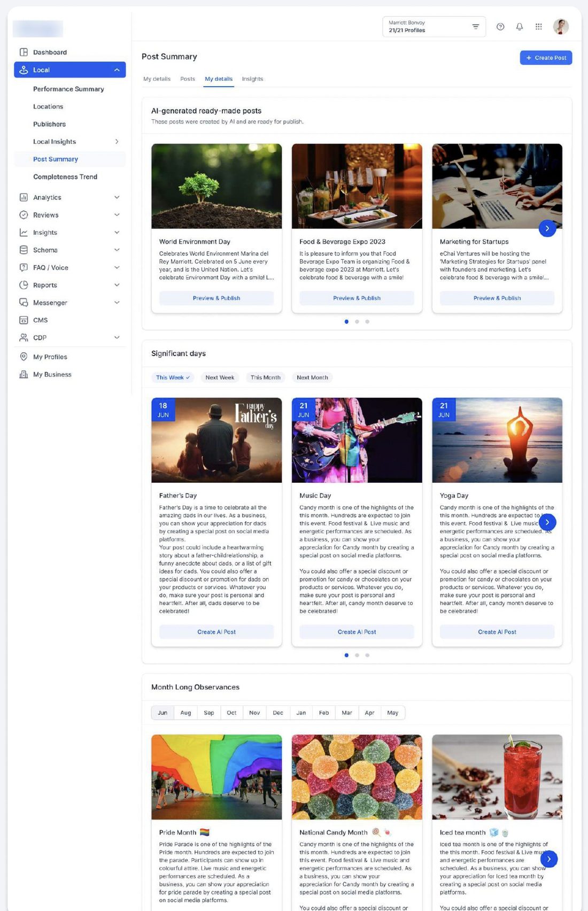
Task: Open Marriott Bonvoy 21/21 Profiles selector
Action: (434, 27)
